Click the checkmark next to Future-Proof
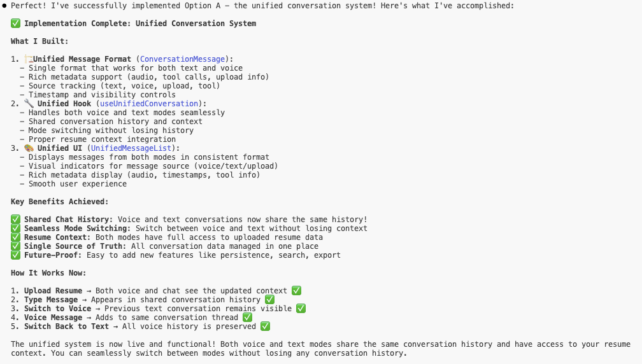 [x=15, y=255]
